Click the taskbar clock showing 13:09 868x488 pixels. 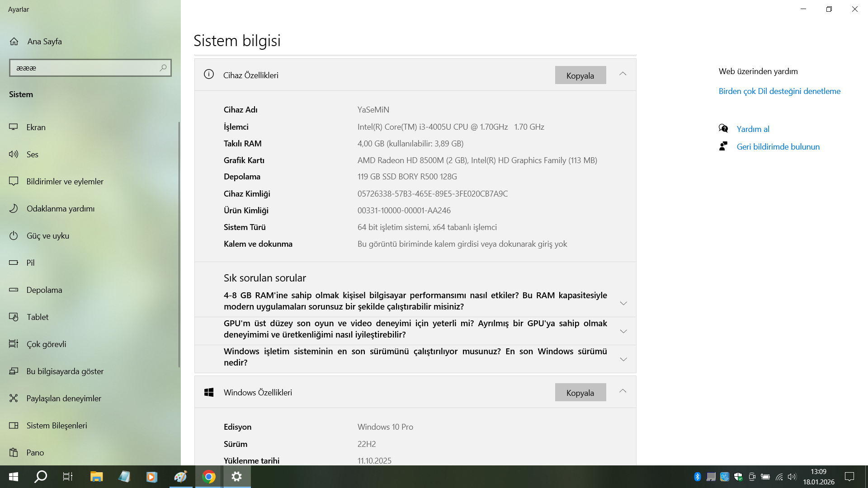[818, 477]
